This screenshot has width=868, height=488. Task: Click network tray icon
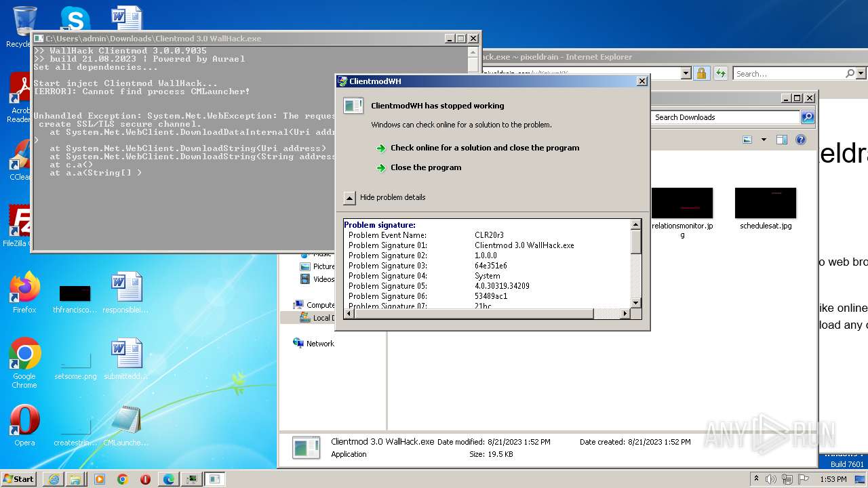787,479
